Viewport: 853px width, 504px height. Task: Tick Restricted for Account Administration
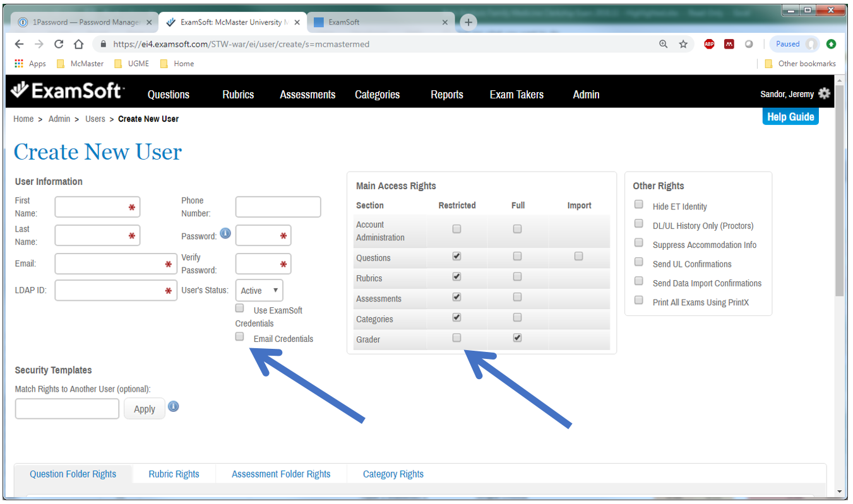coord(456,229)
